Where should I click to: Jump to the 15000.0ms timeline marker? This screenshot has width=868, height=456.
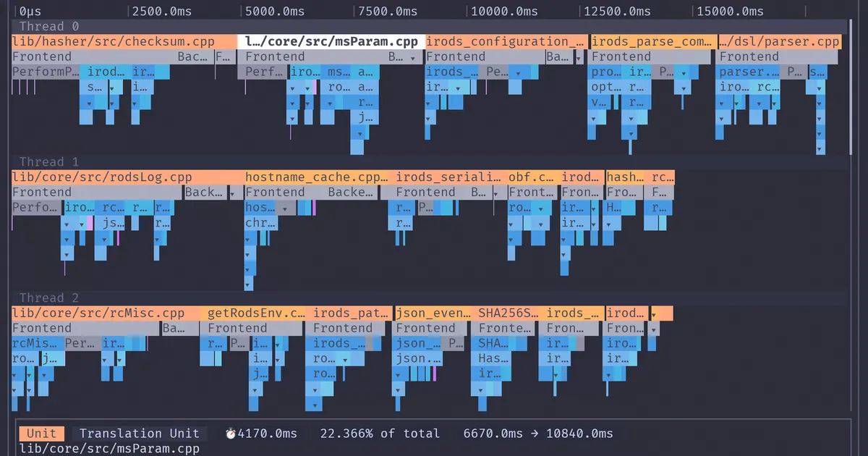point(729,12)
